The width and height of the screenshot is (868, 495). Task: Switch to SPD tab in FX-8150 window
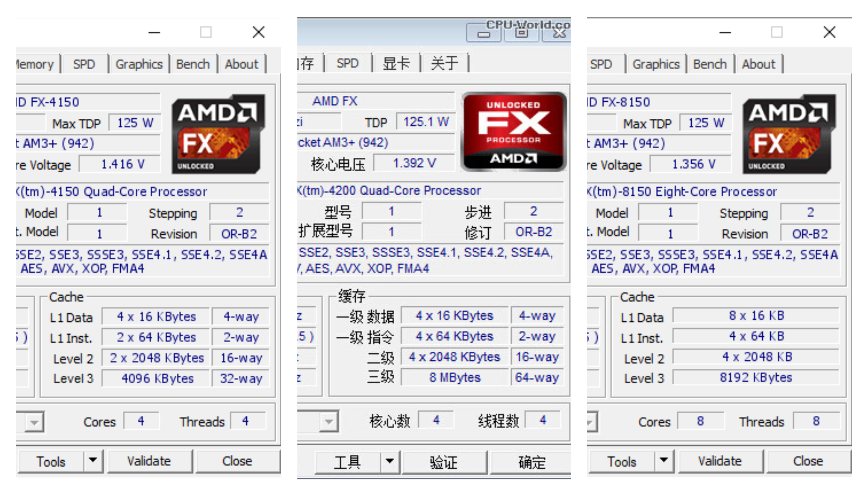pyautogui.click(x=601, y=64)
